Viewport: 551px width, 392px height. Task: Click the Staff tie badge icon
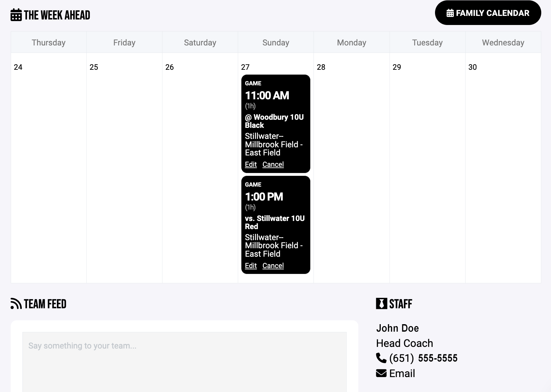pyautogui.click(x=381, y=304)
